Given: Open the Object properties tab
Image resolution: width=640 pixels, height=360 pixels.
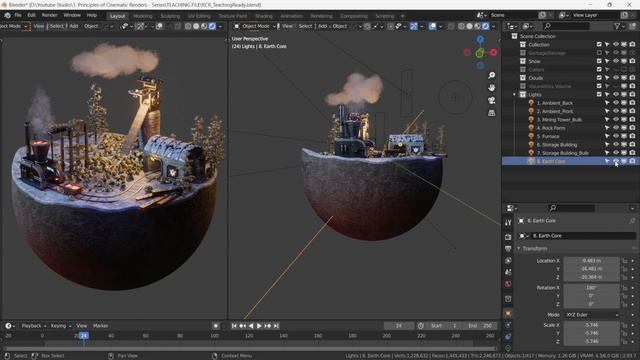Looking at the screenshot, I should pos(508,313).
